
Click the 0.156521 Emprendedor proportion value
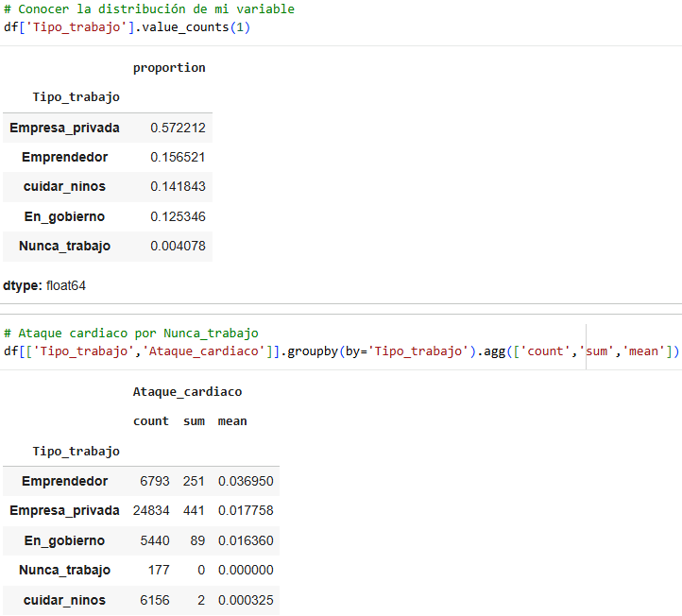tap(178, 157)
